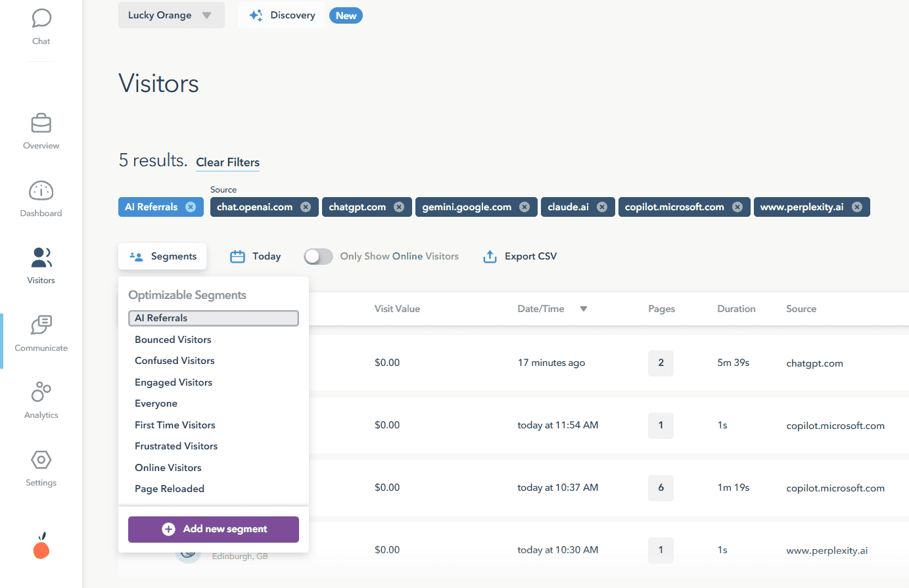Click the calendar icon next to Today

point(237,256)
